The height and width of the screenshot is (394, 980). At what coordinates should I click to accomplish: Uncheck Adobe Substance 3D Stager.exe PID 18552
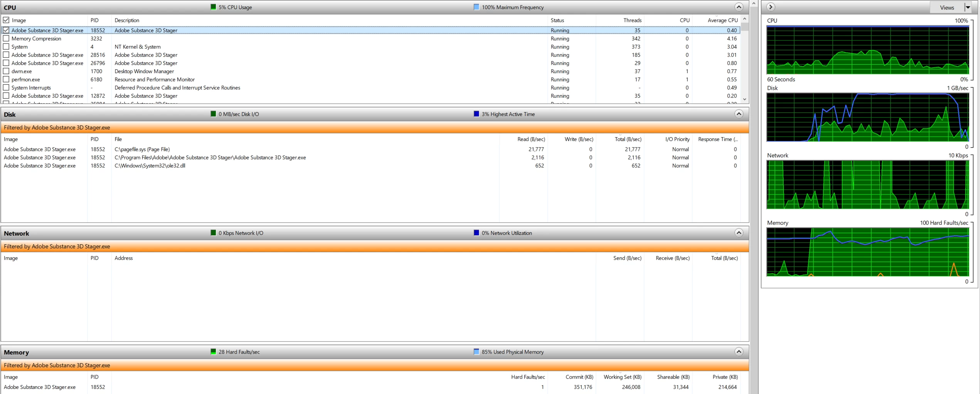6,30
